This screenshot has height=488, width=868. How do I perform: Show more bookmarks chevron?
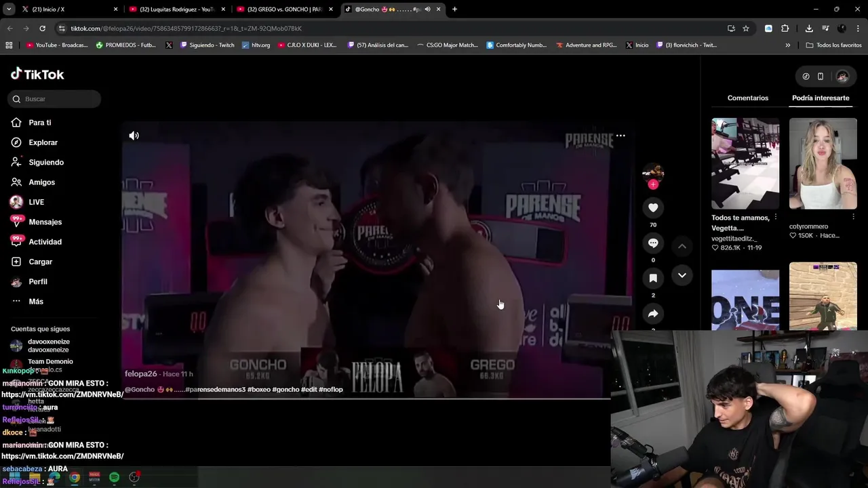(788, 45)
